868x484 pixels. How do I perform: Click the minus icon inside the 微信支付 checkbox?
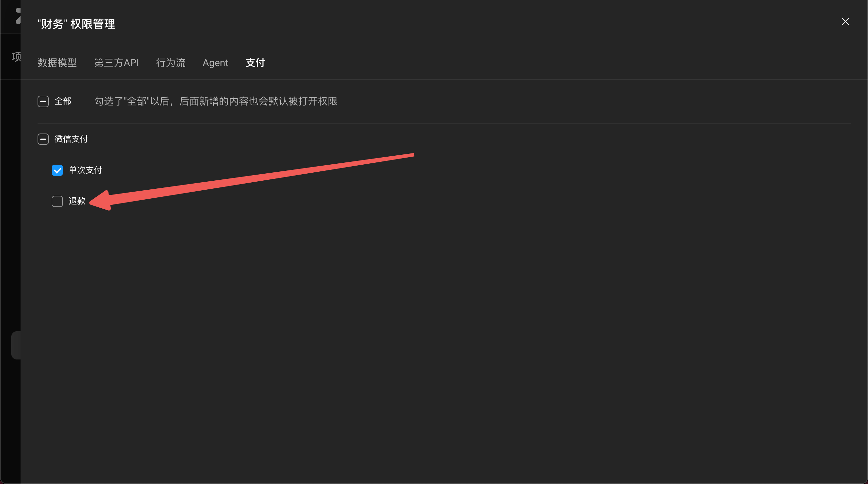(x=43, y=139)
